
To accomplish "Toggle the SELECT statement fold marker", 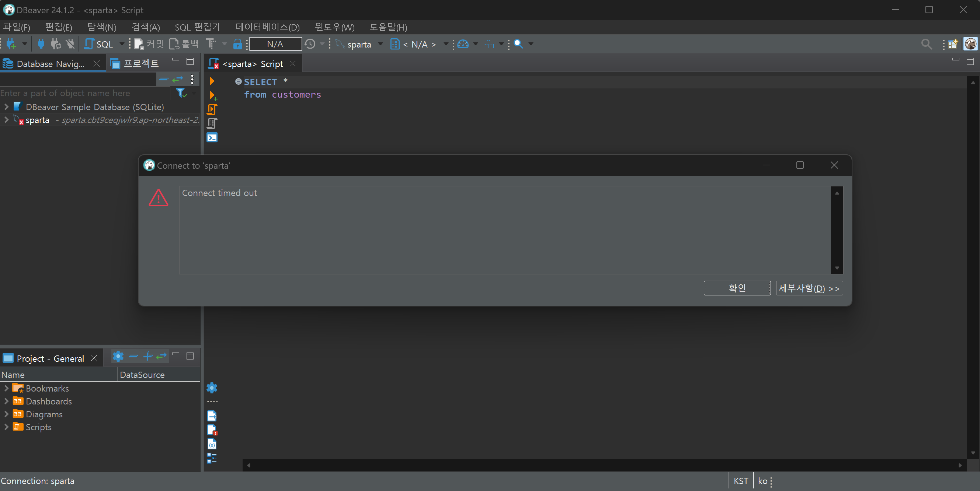I will (239, 81).
